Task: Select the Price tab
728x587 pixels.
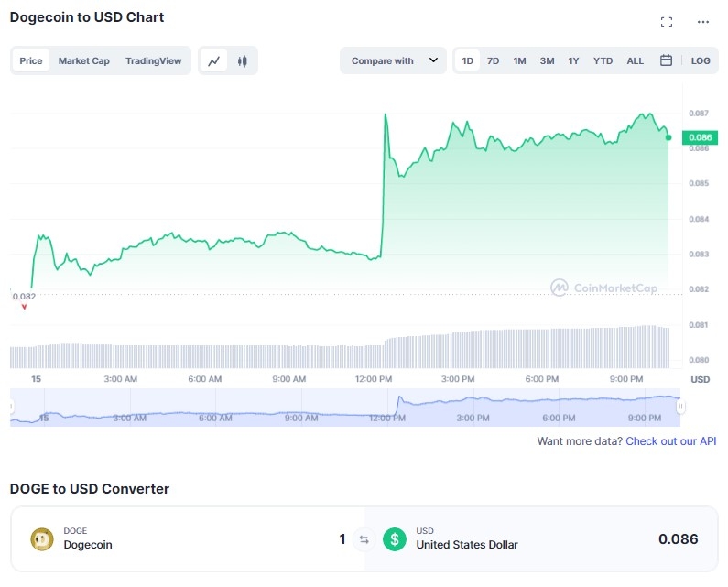Action: click(x=31, y=60)
